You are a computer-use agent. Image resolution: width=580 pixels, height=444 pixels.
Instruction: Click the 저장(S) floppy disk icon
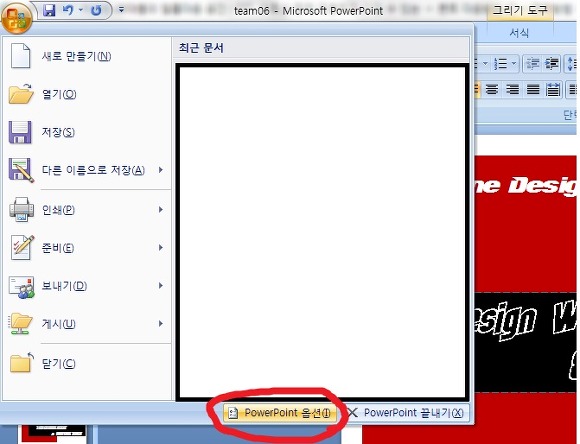20,132
